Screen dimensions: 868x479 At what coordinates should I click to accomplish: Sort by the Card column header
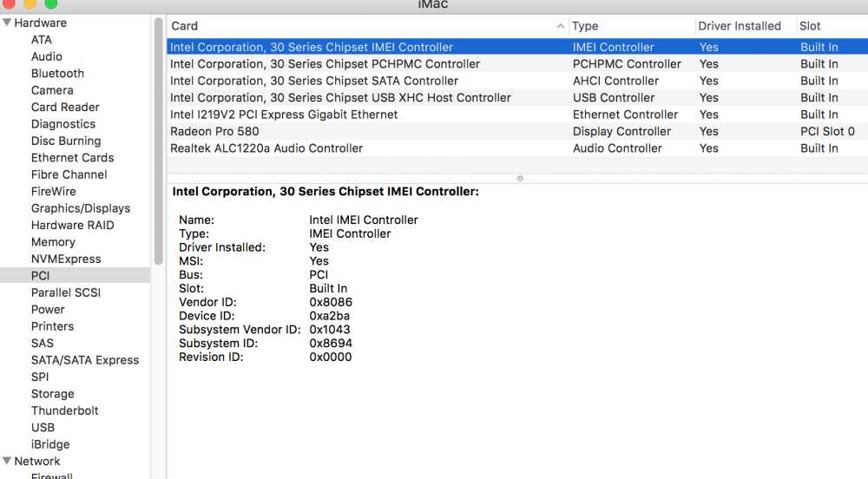click(184, 26)
